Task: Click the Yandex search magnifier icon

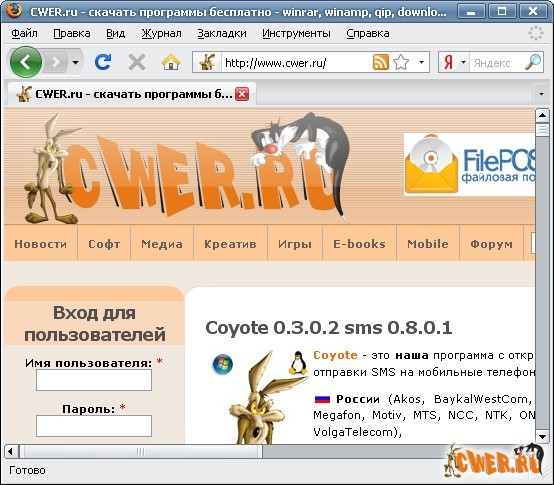Action: tap(533, 62)
